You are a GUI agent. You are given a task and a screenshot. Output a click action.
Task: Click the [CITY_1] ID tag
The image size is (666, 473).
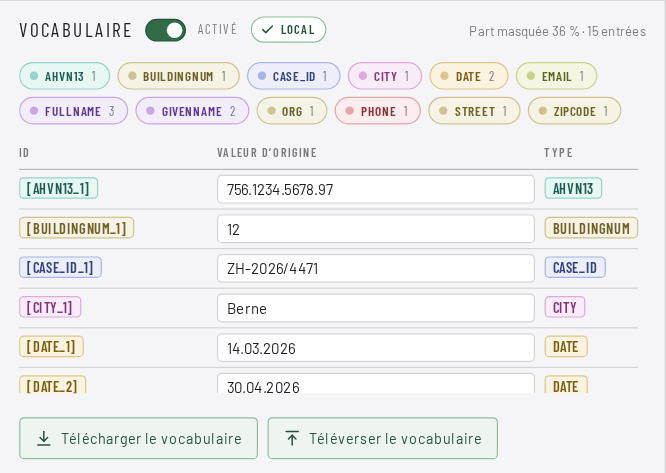click(50, 307)
